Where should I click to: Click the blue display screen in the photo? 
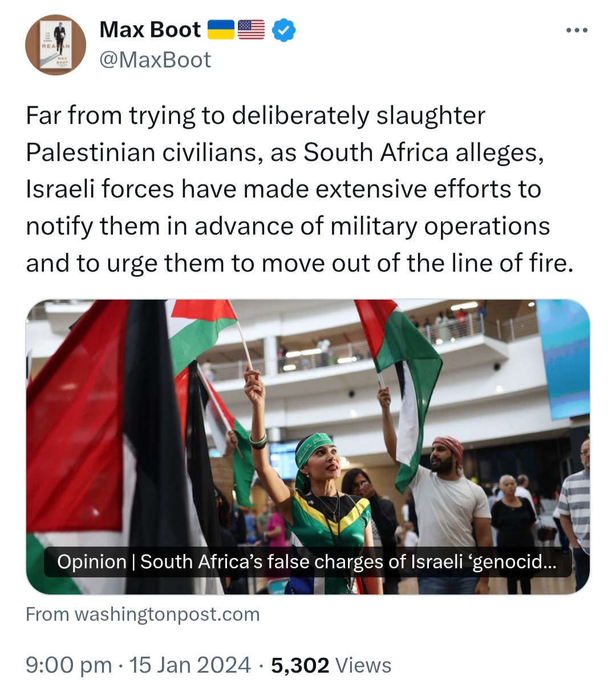[562, 358]
